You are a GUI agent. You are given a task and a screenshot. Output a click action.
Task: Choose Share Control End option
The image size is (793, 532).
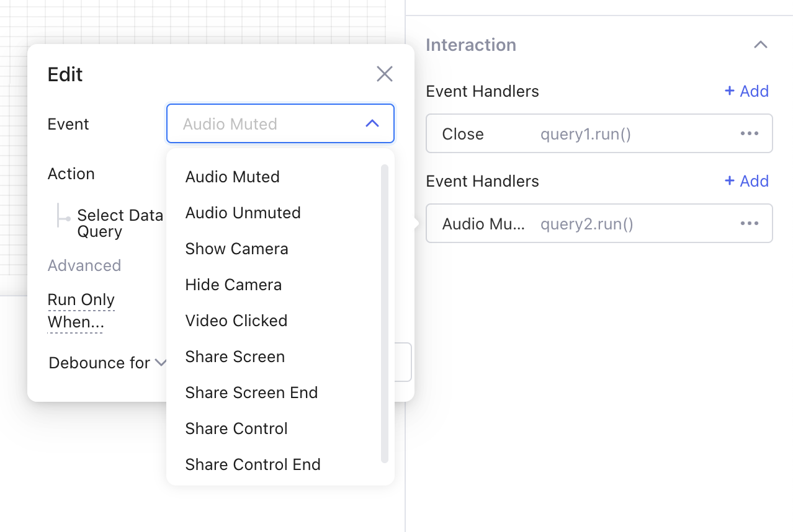click(253, 464)
